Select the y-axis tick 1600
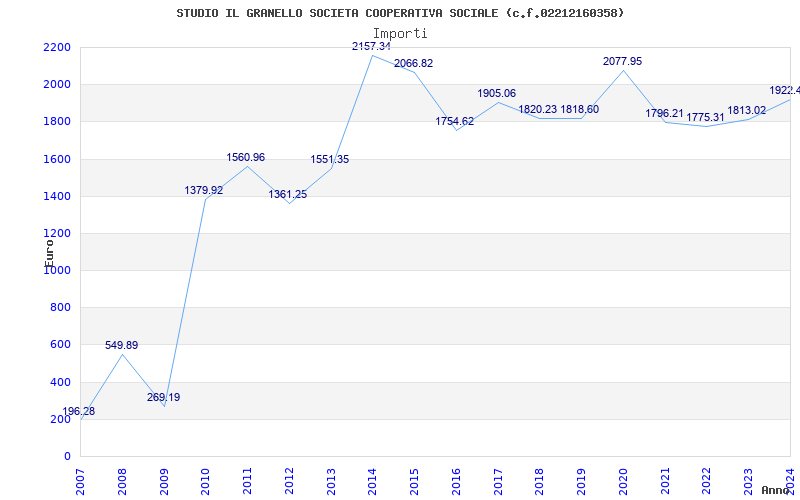 [x=58, y=159]
